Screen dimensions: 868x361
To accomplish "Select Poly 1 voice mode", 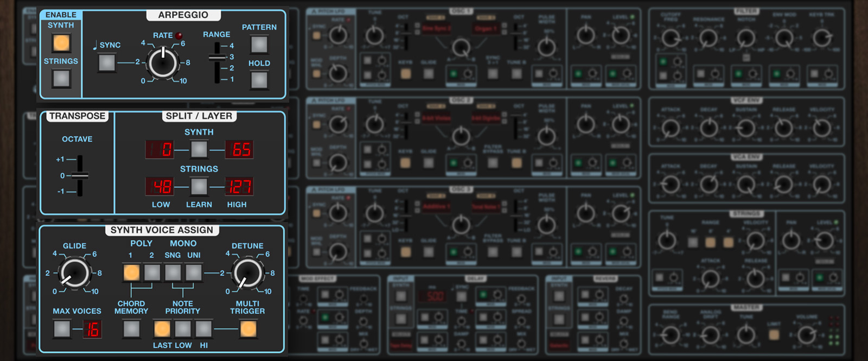I will click(x=131, y=273).
